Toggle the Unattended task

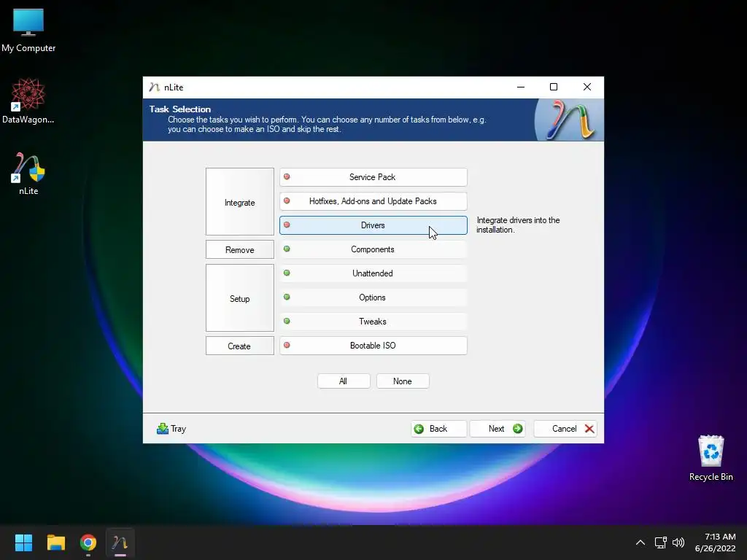click(373, 273)
